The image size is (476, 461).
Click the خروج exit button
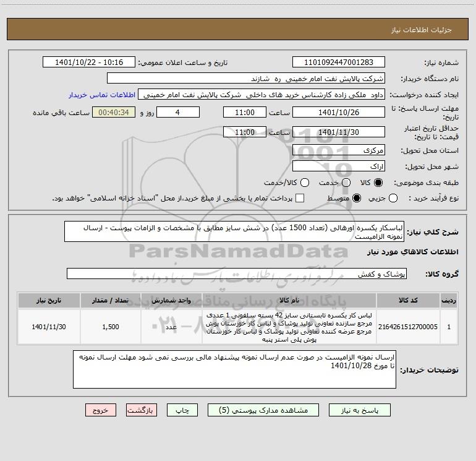pyautogui.click(x=101, y=410)
